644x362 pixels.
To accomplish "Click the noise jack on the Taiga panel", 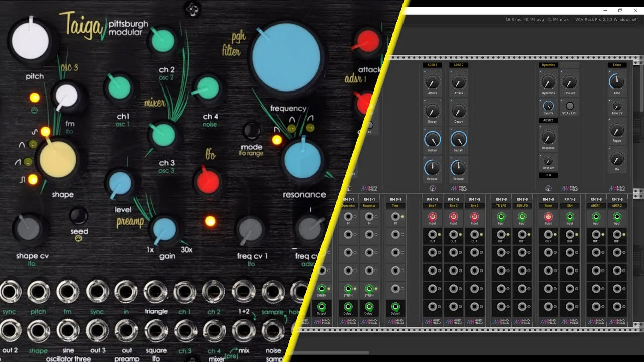I will click(273, 330).
